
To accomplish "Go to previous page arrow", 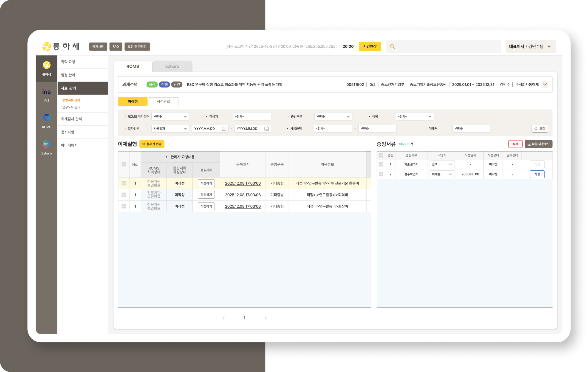I will click(x=223, y=318).
